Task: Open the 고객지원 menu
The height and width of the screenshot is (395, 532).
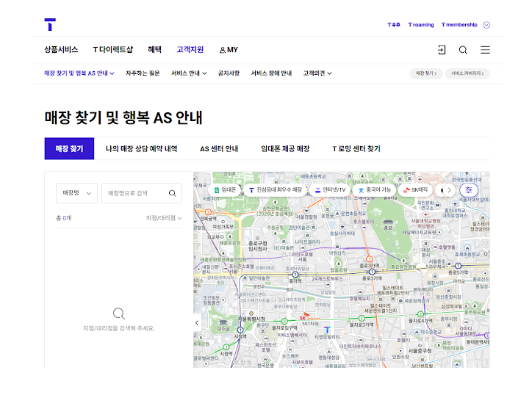Action: point(190,50)
